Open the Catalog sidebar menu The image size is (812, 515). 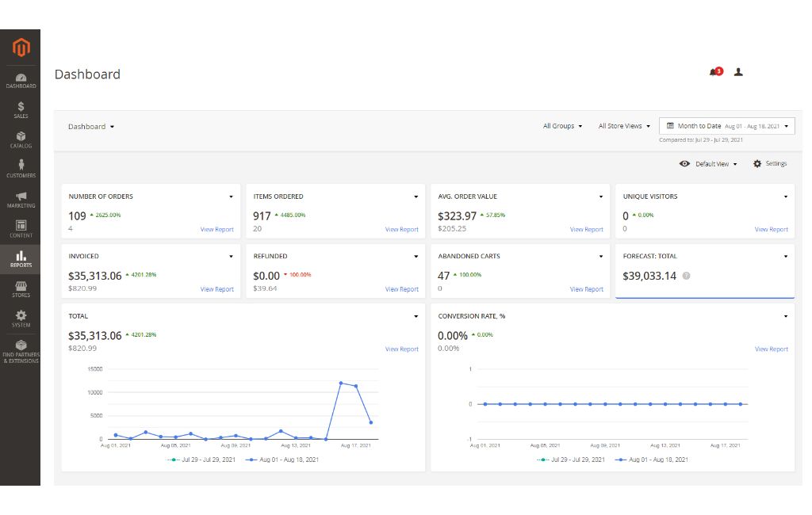21,139
